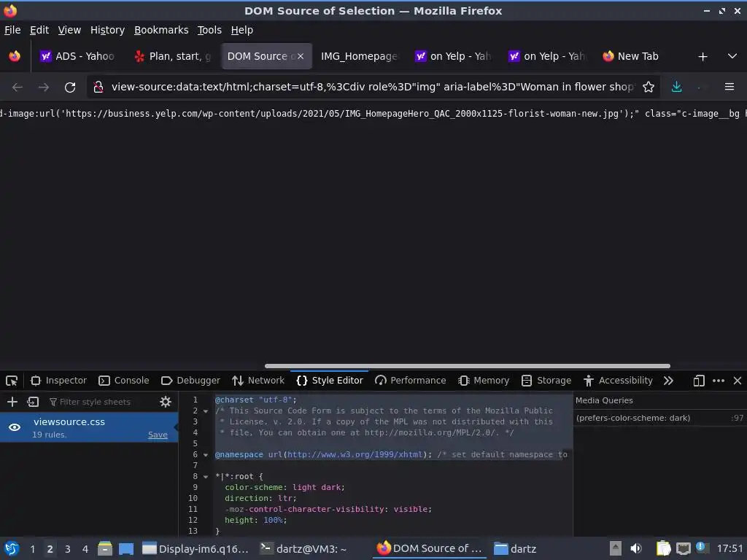Open the Accessibility panel
This screenshot has height=560, width=747.
click(618, 381)
